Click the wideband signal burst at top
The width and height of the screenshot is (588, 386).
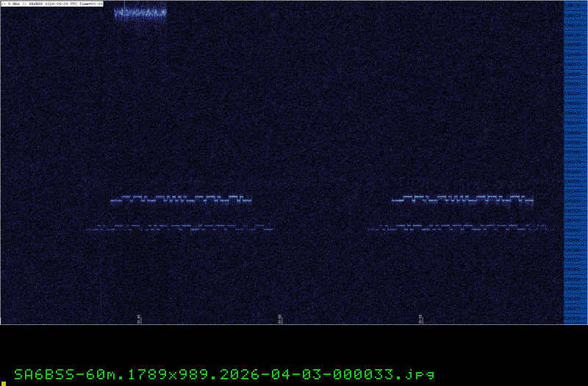(x=140, y=12)
